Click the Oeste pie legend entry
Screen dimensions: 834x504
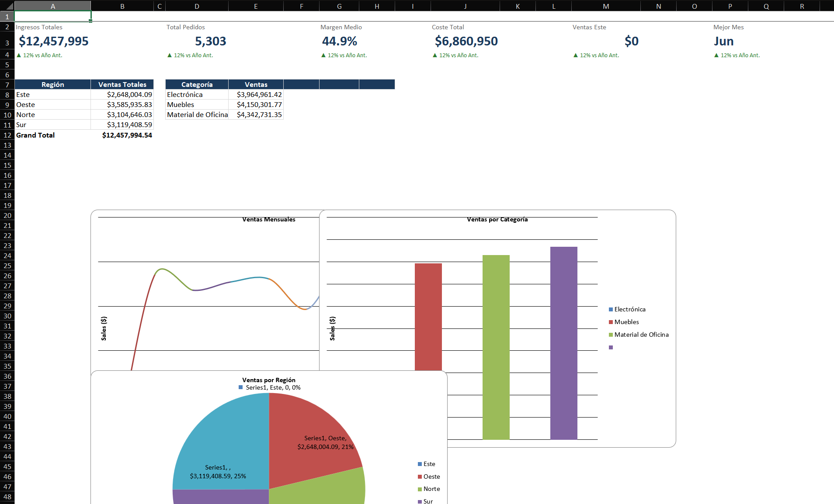429,476
